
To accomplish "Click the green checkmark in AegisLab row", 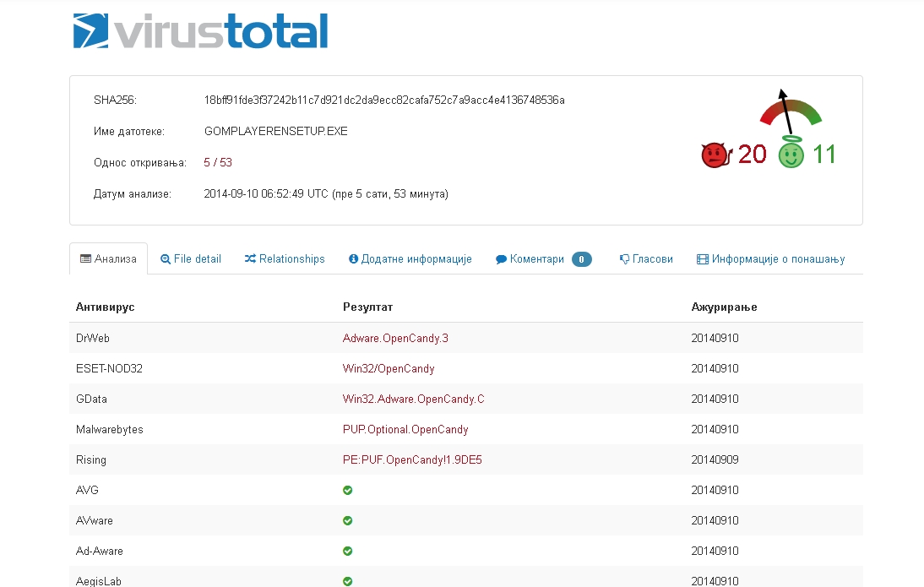I will (x=348, y=581).
